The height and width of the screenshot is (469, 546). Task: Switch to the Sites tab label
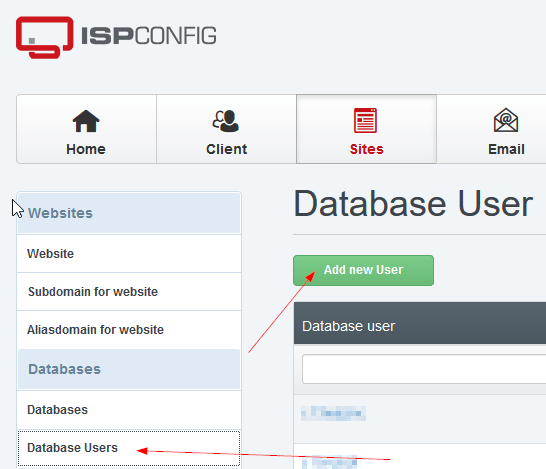pyautogui.click(x=366, y=149)
